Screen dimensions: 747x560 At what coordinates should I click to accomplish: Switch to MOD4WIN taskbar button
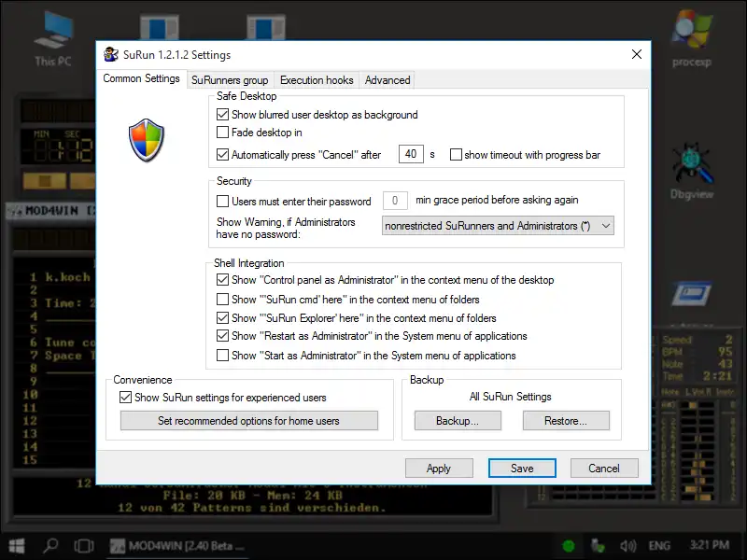tap(177, 546)
